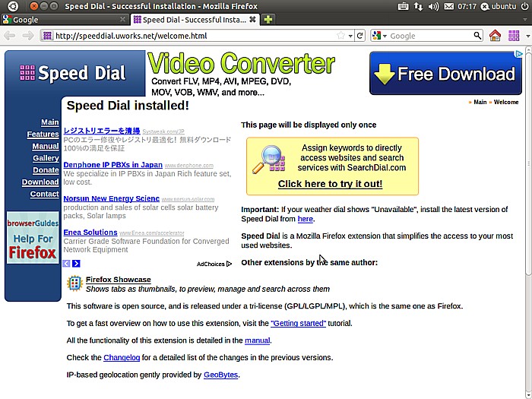
Task: Click the browser Forward arrow button
Action: (x=28, y=36)
